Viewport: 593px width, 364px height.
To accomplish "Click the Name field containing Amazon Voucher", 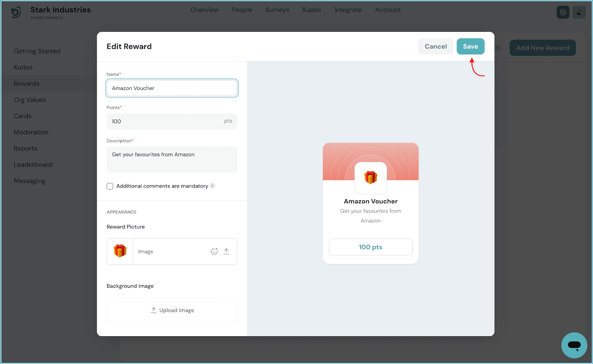I will (x=172, y=88).
